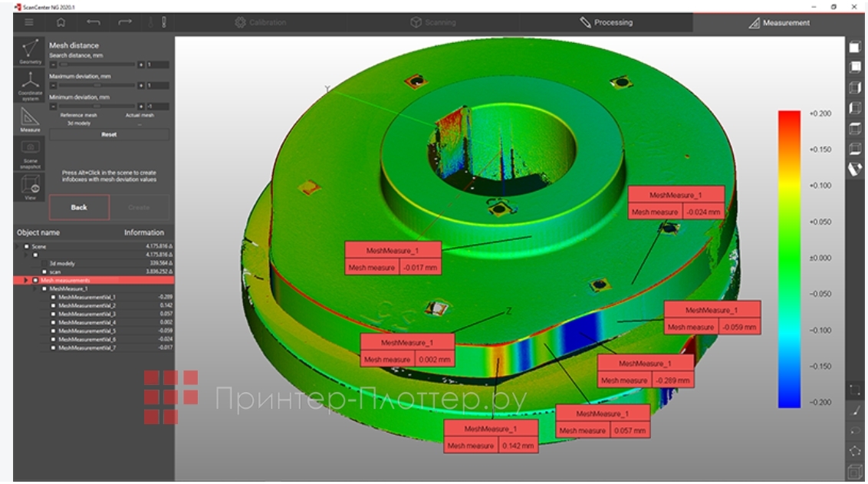Click the redo arrow icon
This screenshot has height=484, width=868.
pyautogui.click(x=125, y=22)
